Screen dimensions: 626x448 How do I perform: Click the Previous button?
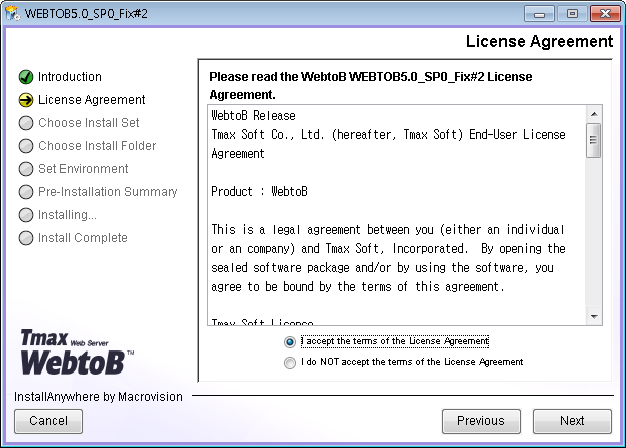[481, 421]
